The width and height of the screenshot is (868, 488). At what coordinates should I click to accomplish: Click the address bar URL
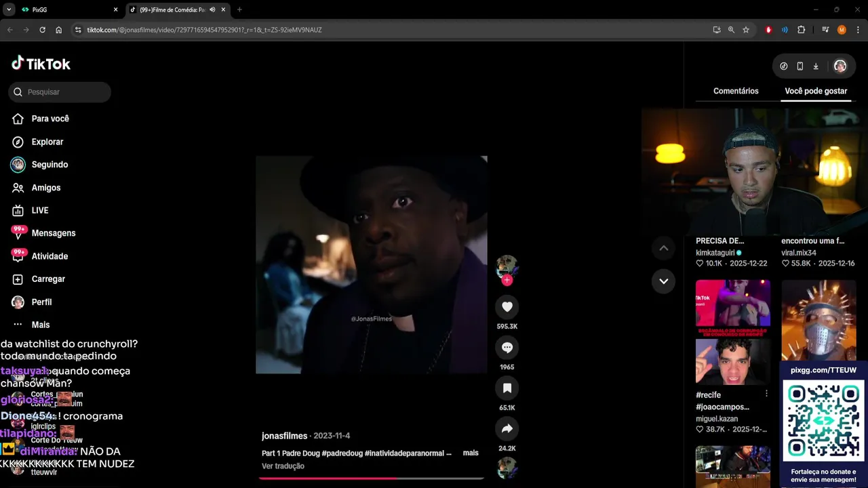[x=204, y=30]
